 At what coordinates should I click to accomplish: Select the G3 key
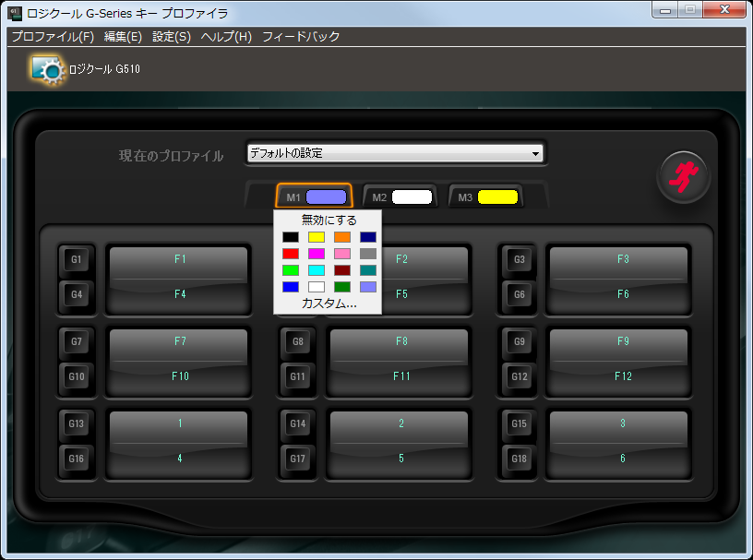(x=520, y=260)
